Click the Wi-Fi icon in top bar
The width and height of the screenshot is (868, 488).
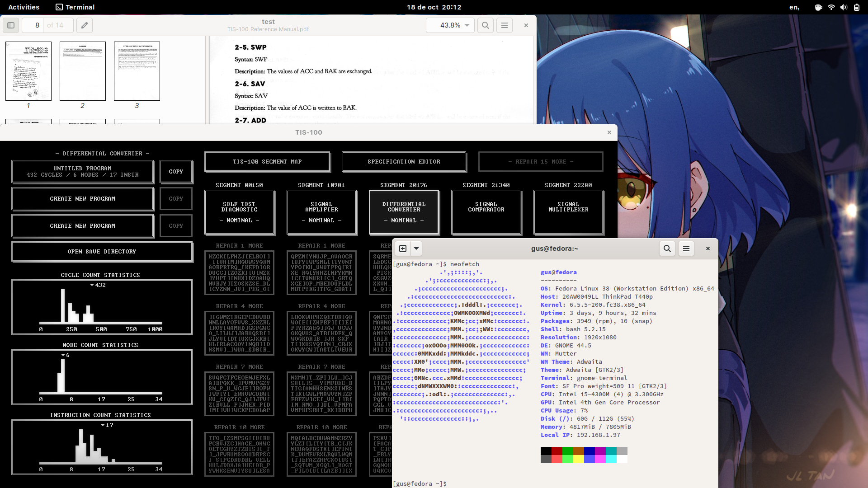(x=831, y=7)
